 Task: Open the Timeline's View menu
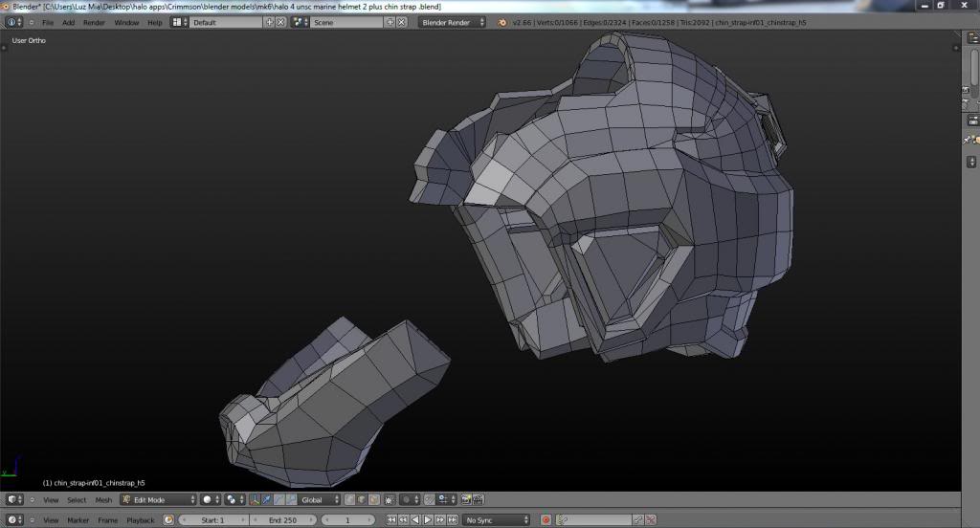pyautogui.click(x=51, y=520)
